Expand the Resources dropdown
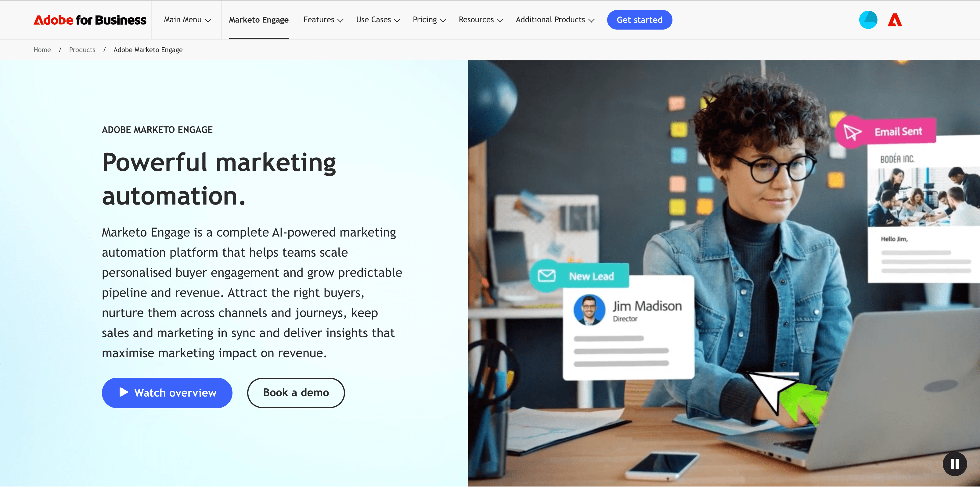The width and height of the screenshot is (980, 492). coord(481,20)
